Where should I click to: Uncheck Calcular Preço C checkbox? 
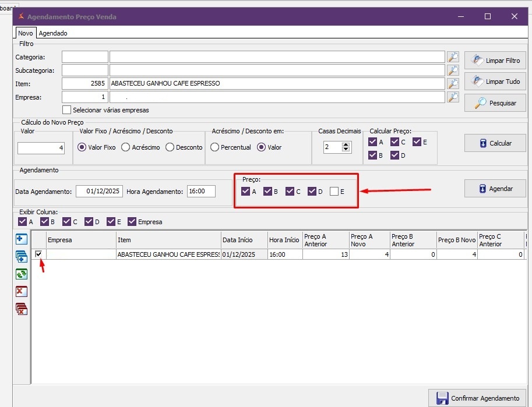point(394,141)
